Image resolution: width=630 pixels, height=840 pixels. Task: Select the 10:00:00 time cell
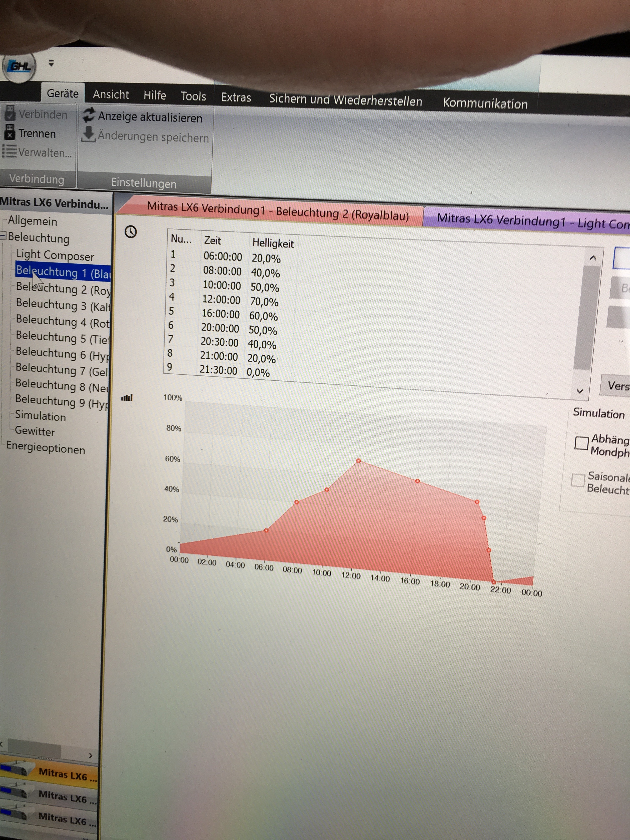(222, 285)
